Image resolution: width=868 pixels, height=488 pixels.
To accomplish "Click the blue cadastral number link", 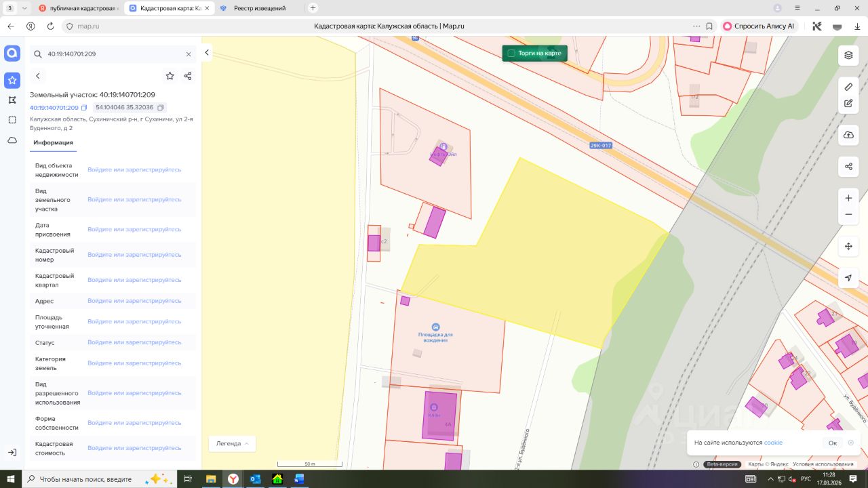I will (54, 108).
